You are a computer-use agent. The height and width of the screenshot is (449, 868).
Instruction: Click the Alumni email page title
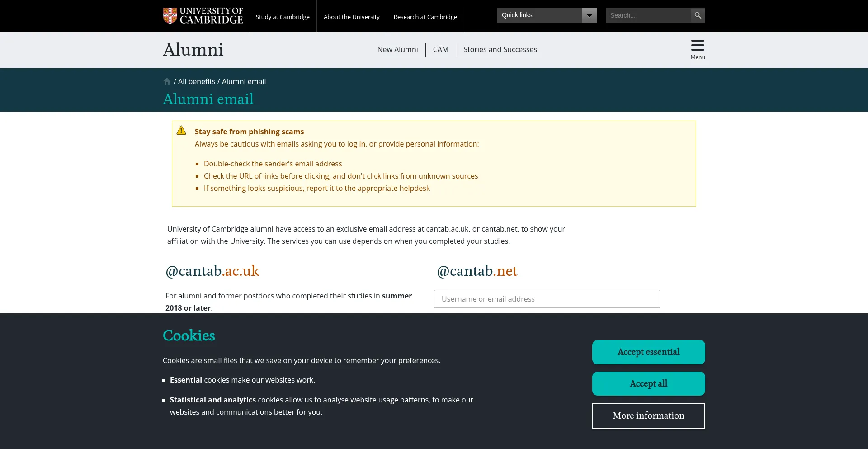208,99
